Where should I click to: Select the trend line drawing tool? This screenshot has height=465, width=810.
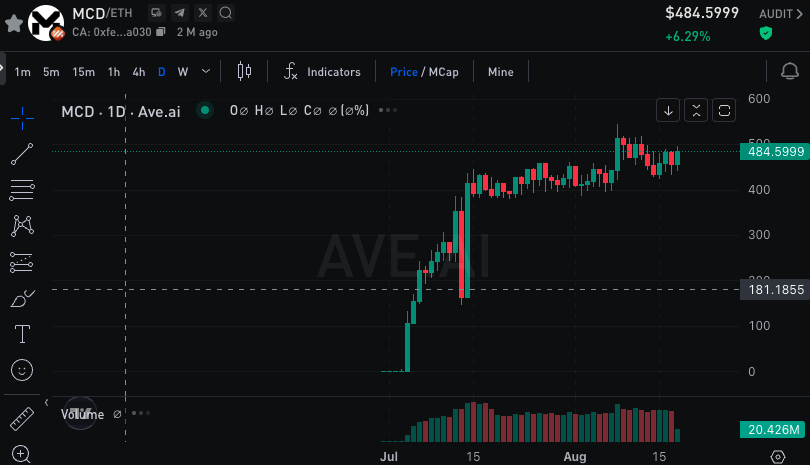(22, 154)
